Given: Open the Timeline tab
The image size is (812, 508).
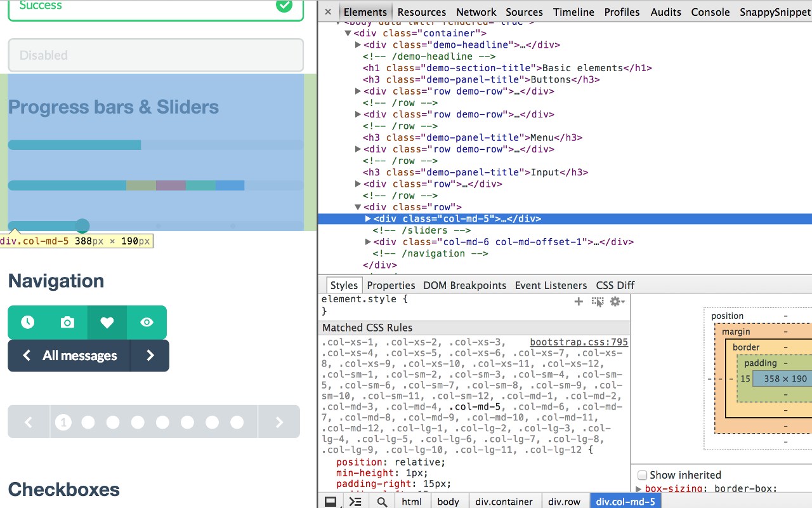Looking at the screenshot, I should [x=573, y=11].
